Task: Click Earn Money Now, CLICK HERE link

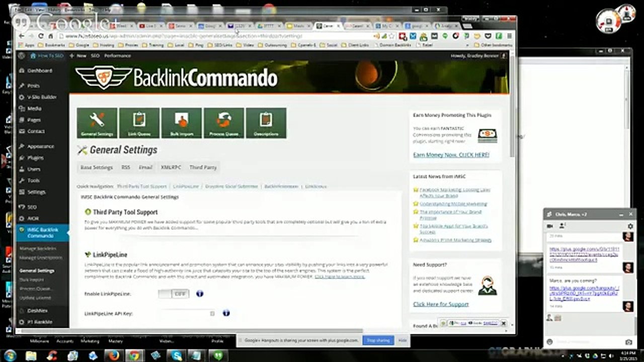Action: tap(451, 155)
